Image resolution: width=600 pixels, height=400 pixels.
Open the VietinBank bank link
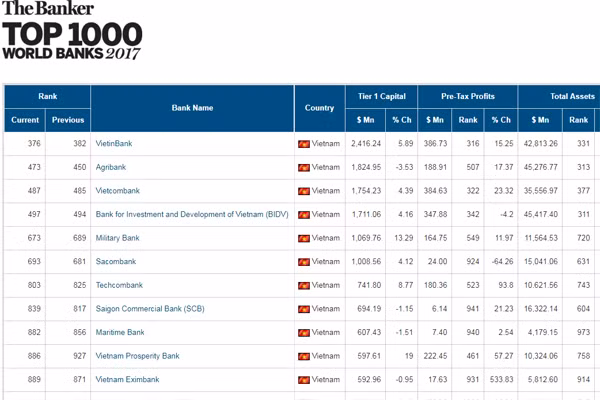pos(113,144)
